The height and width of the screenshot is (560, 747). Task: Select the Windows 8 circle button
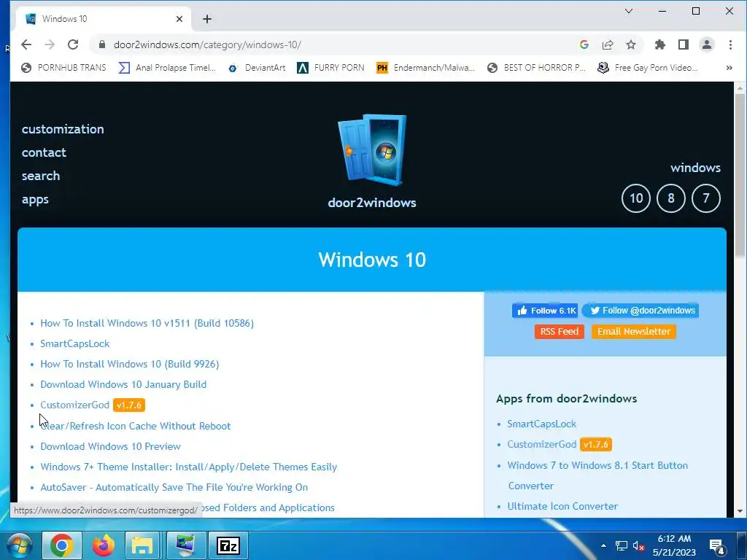point(671,198)
